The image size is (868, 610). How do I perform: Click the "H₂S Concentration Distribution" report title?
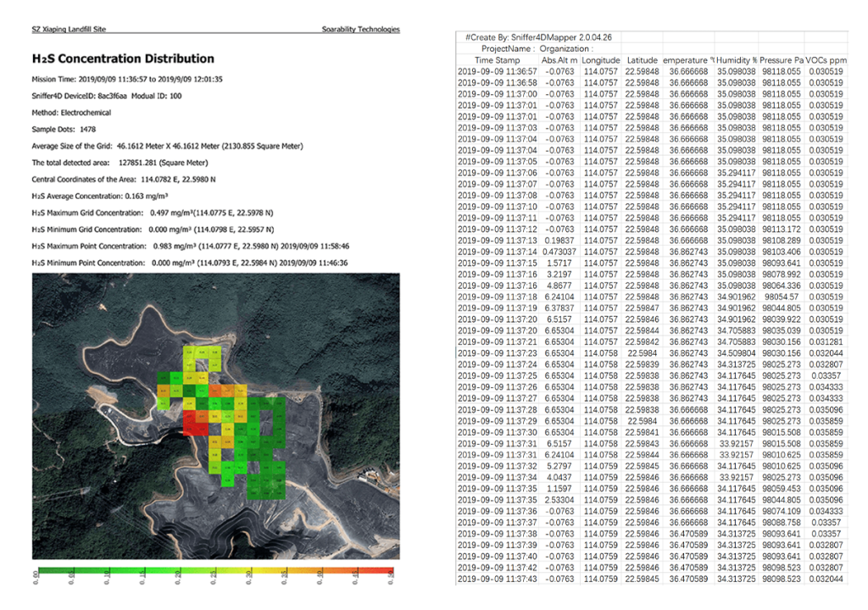[123, 58]
